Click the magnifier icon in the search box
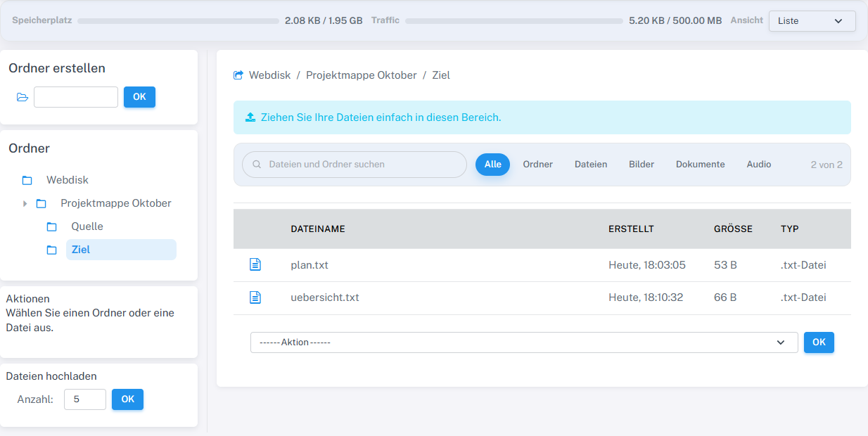 [x=257, y=165]
